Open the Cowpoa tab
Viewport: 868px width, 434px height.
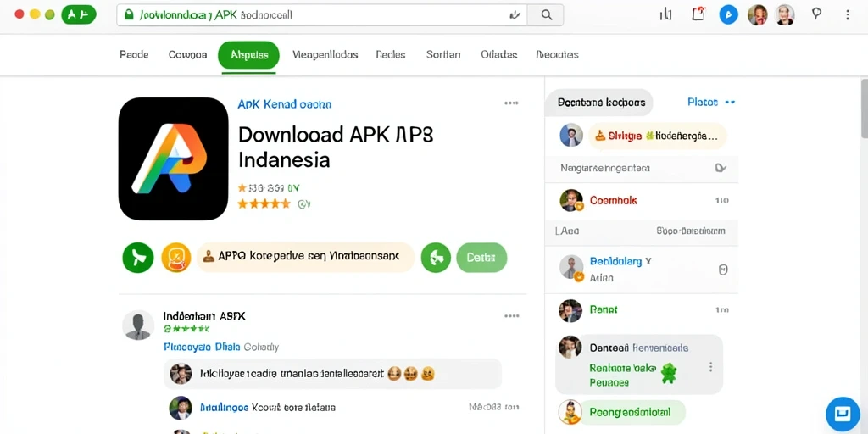tap(187, 54)
